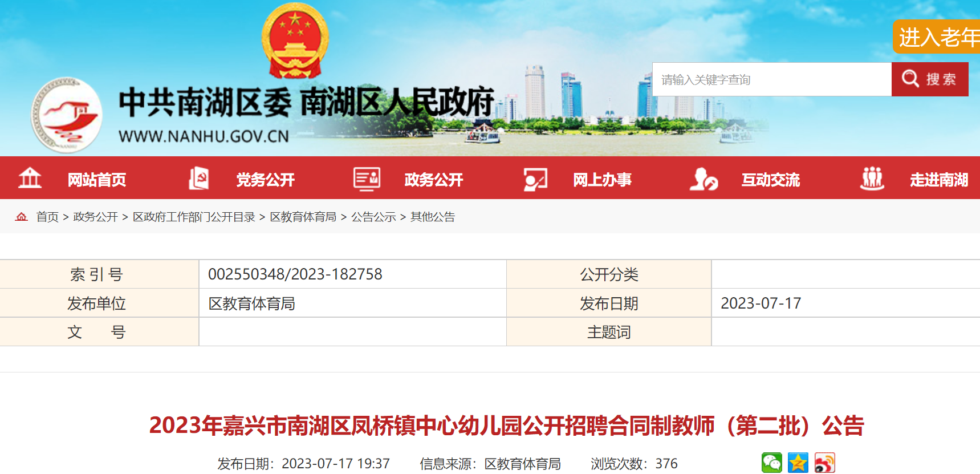The height and width of the screenshot is (474, 980).
Task: Open the 网上办事 menu item
Action: [602, 180]
